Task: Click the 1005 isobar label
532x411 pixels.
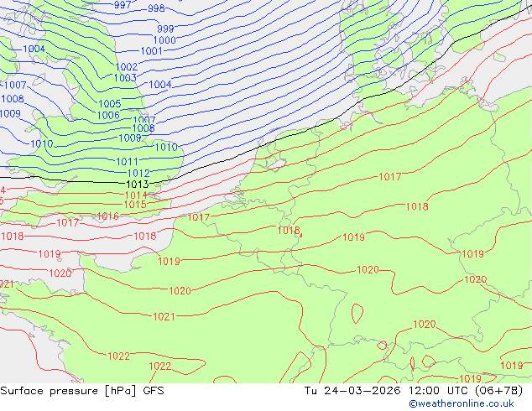Action: tap(110, 103)
